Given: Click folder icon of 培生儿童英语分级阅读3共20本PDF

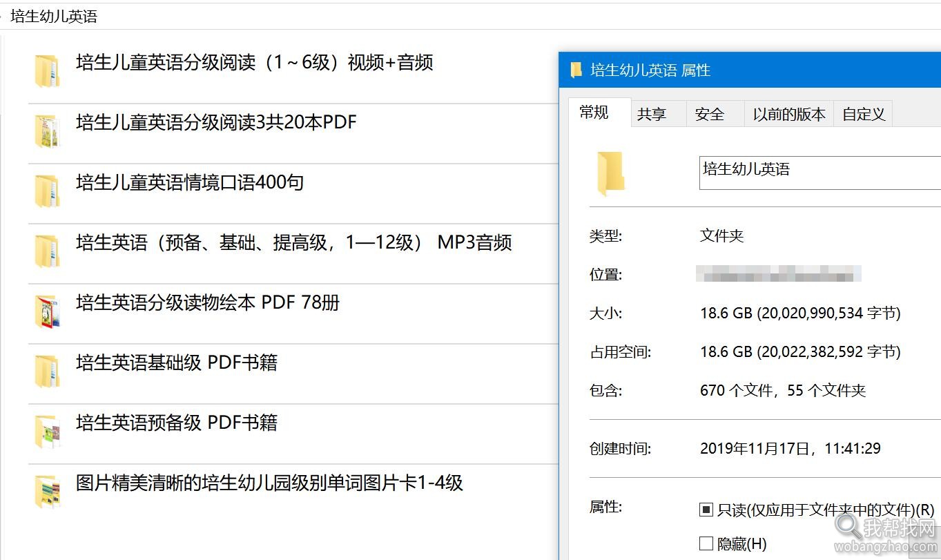Looking at the screenshot, I should pyautogui.click(x=47, y=132).
